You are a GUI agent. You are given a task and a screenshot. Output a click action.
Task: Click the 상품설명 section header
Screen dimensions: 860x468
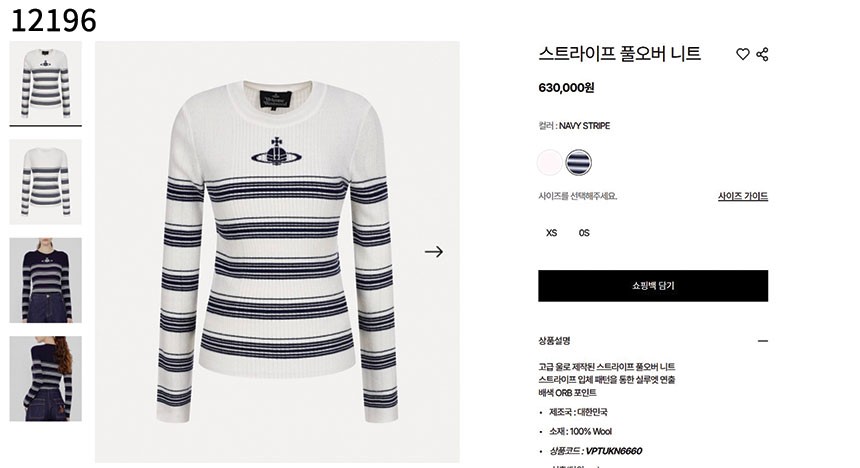(554, 341)
